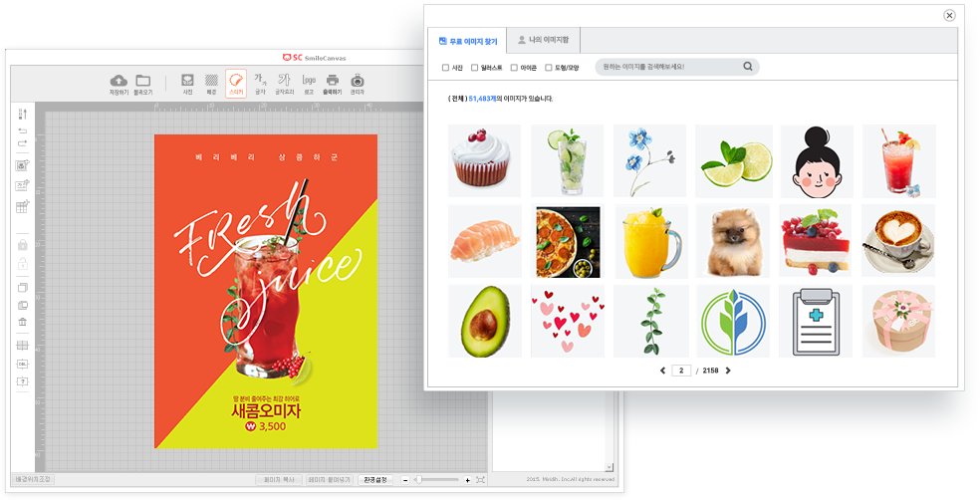Open 환경설정 settings button
The image size is (980, 500).
[x=375, y=480]
